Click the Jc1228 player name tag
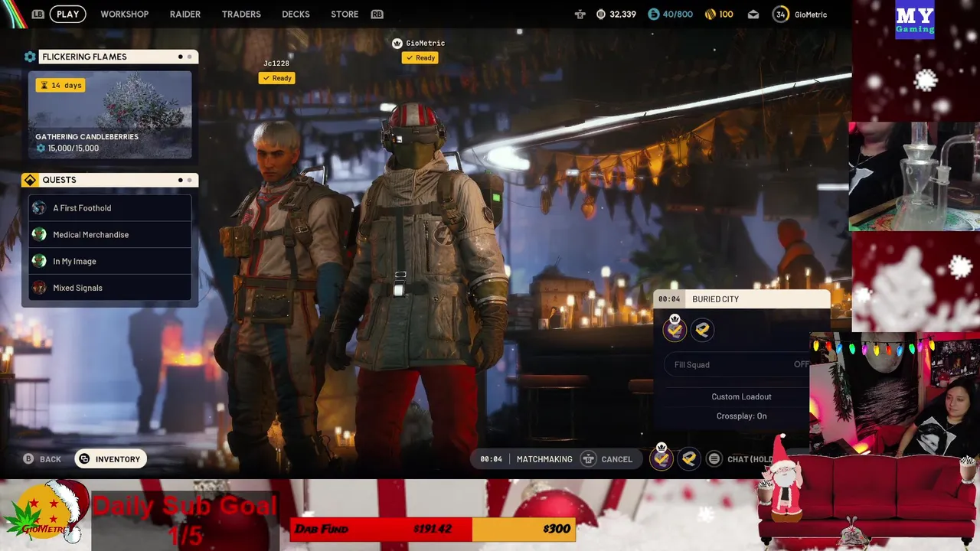Viewport: 980px width, 551px height. [276, 64]
